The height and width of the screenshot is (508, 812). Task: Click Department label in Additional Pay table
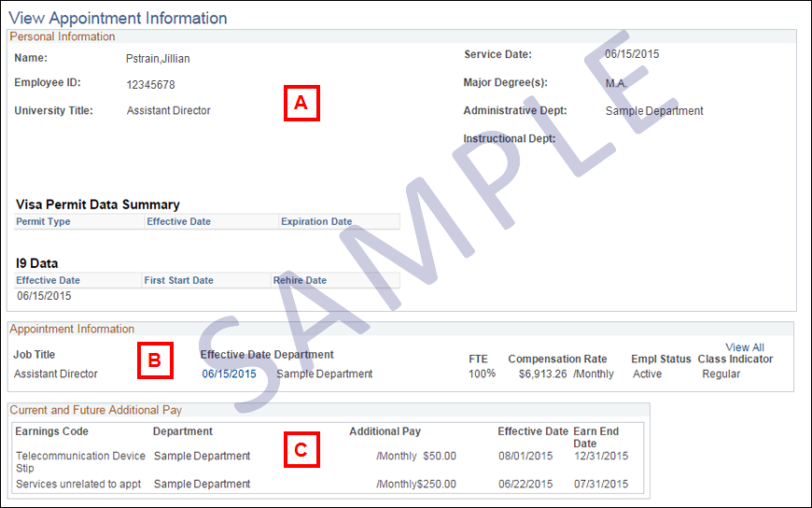(183, 431)
